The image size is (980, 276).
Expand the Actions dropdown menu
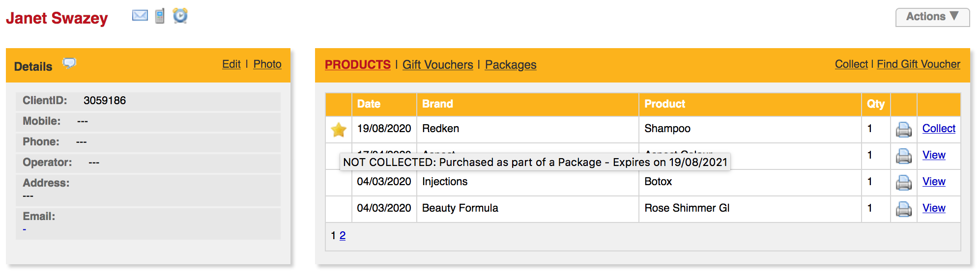(932, 17)
